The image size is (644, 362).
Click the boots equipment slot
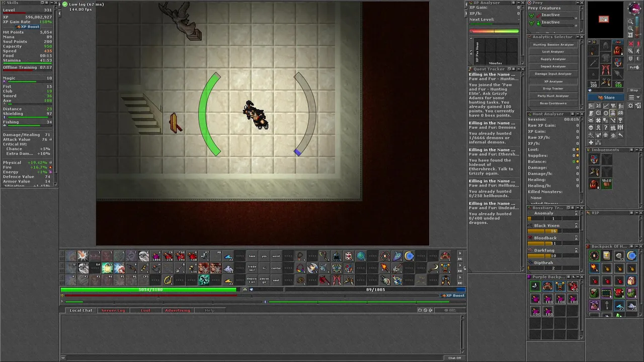(x=606, y=81)
